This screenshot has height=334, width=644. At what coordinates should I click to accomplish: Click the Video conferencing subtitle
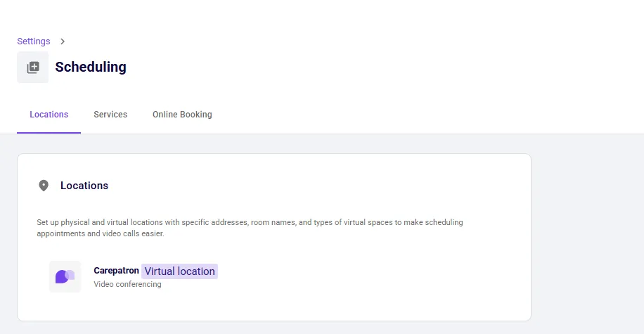click(x=127, y=285)
